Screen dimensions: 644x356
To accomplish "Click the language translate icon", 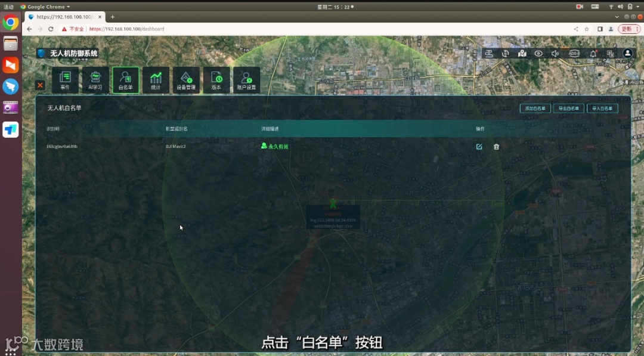I will 611,54.
